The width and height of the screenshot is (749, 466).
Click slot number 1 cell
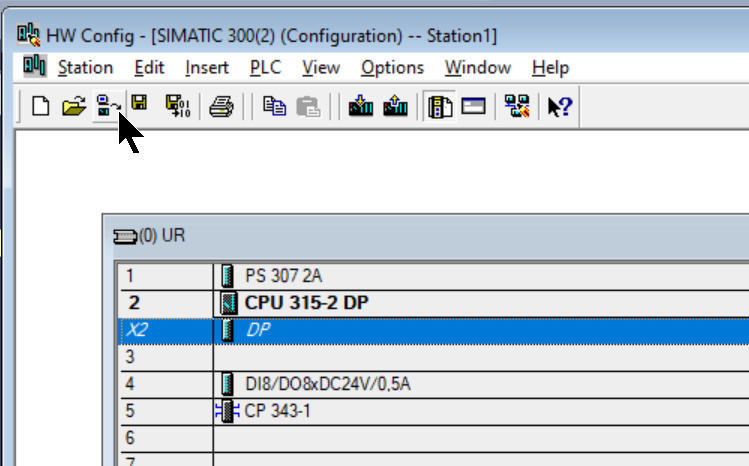[166, 276]
